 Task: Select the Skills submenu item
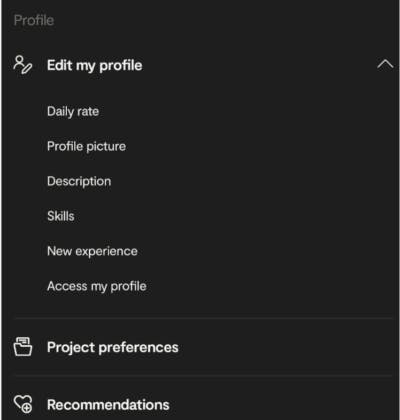tap(61, 216)
